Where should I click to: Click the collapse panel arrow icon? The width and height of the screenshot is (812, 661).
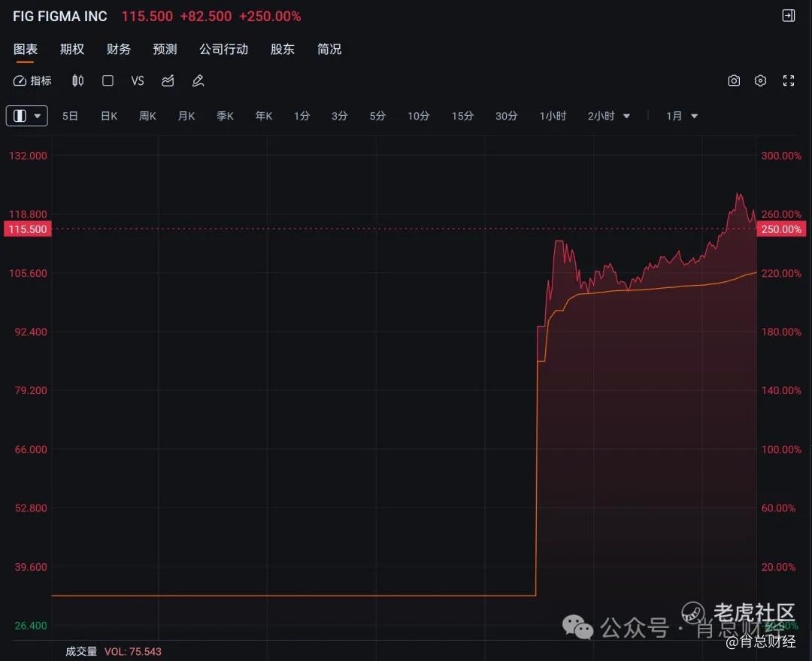[788, 16]
